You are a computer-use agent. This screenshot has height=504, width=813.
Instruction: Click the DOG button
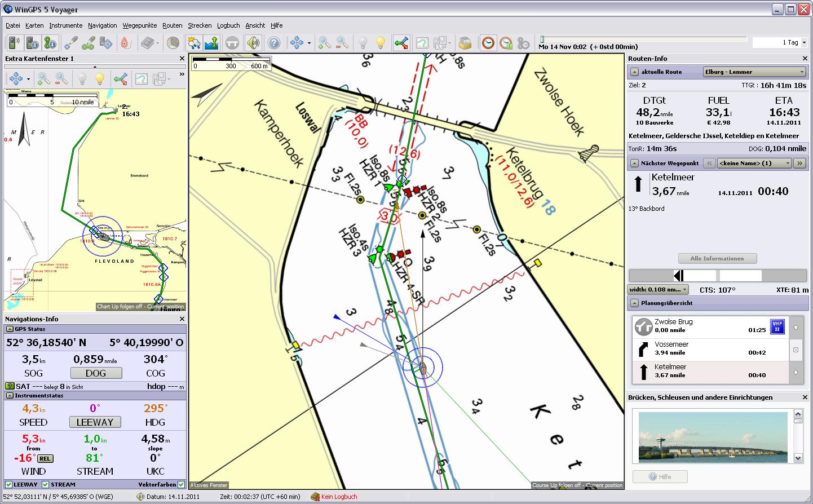[x=96, y=373]
